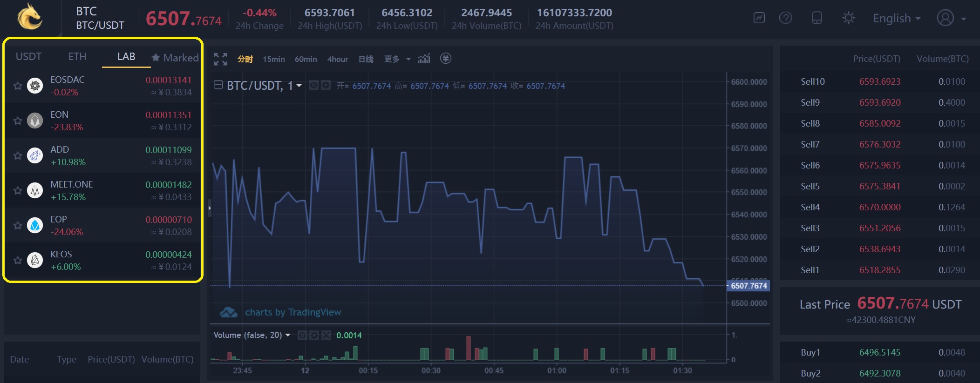Image resolution: width=980 pixels, height=383 pixels.
Task: Open the mobile app download icon
Action: 817,18
